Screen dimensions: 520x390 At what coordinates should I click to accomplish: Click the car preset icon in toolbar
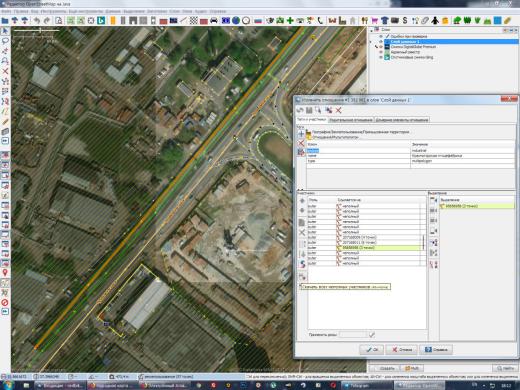[214, 21]
